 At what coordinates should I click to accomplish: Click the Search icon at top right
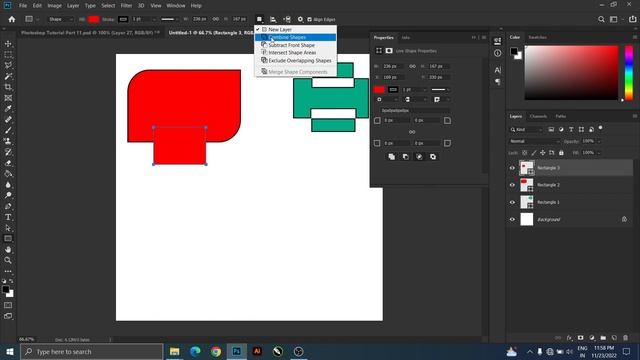click(601, 19)
